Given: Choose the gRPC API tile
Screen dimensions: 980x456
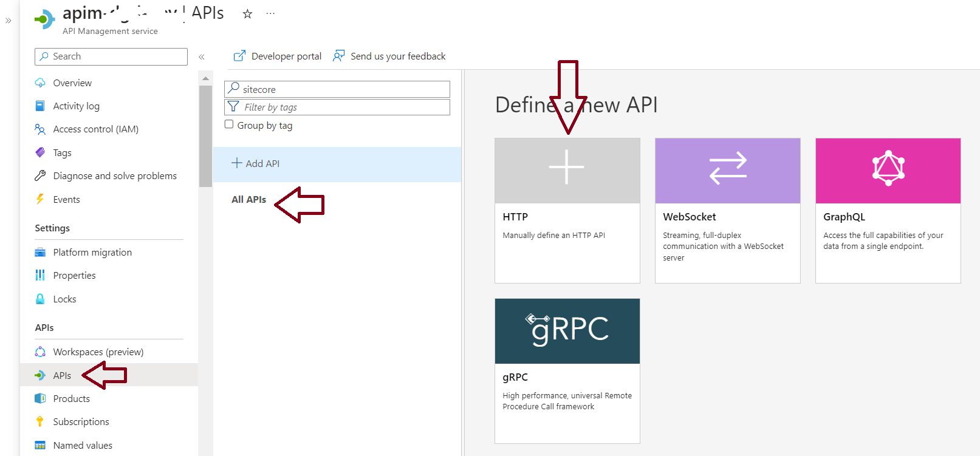Looking at the screenshot, I should coord(567,371).
